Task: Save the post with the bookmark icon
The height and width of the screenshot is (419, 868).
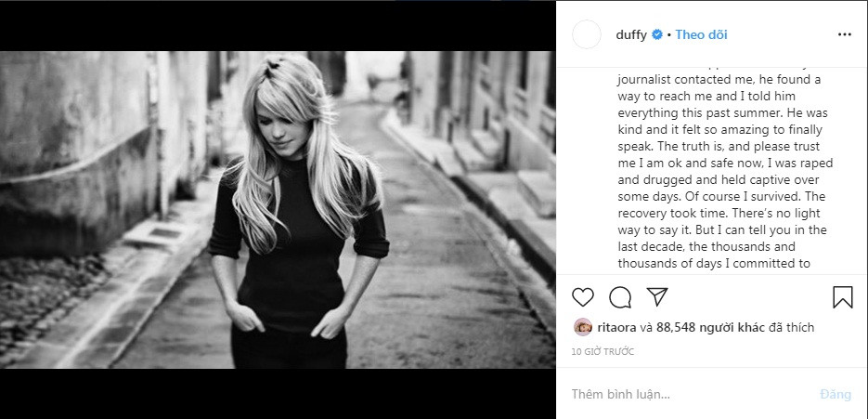Action: click(843, 297)
